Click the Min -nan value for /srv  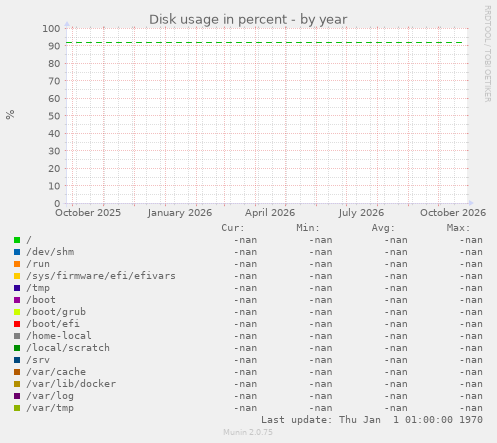[x=321, y=360]
